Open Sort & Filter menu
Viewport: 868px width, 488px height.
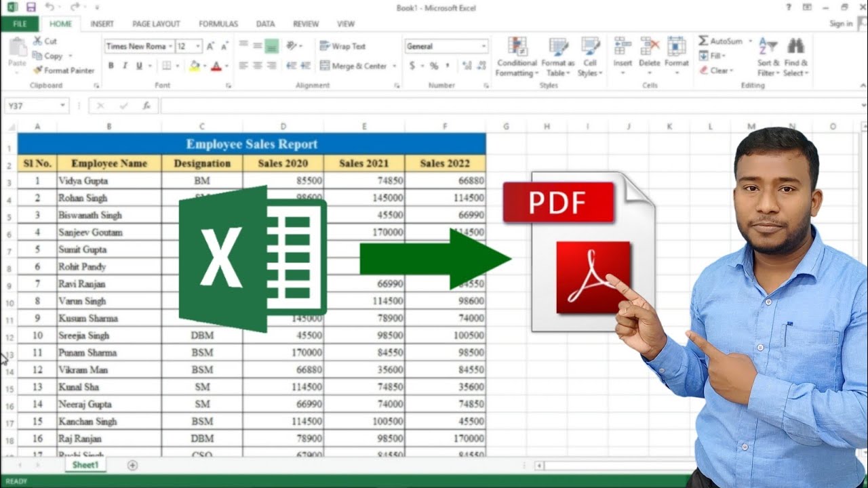coord(768,57)
